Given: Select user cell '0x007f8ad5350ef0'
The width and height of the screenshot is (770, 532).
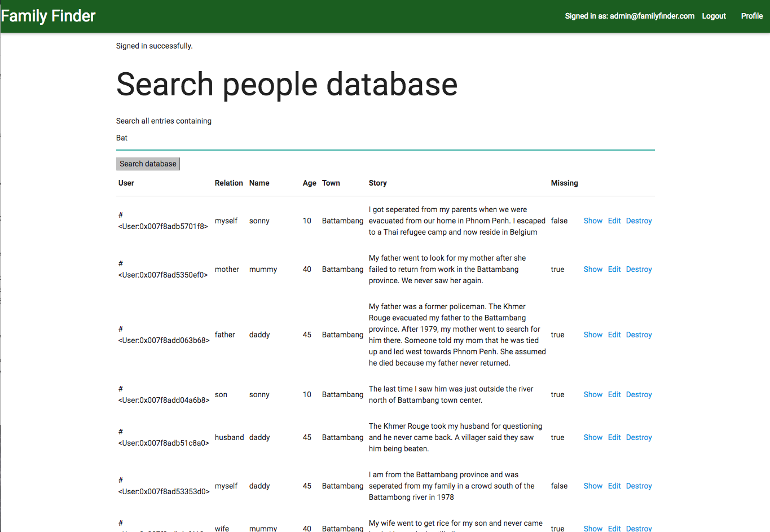Looking at the screenshot, I should pos(163,269).
